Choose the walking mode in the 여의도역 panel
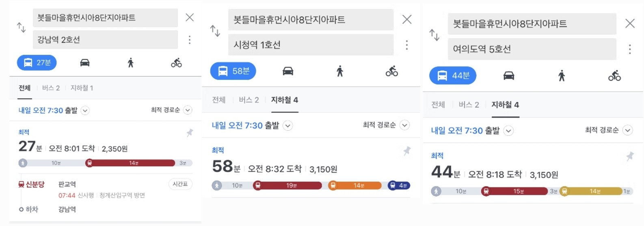 point(562,75)
